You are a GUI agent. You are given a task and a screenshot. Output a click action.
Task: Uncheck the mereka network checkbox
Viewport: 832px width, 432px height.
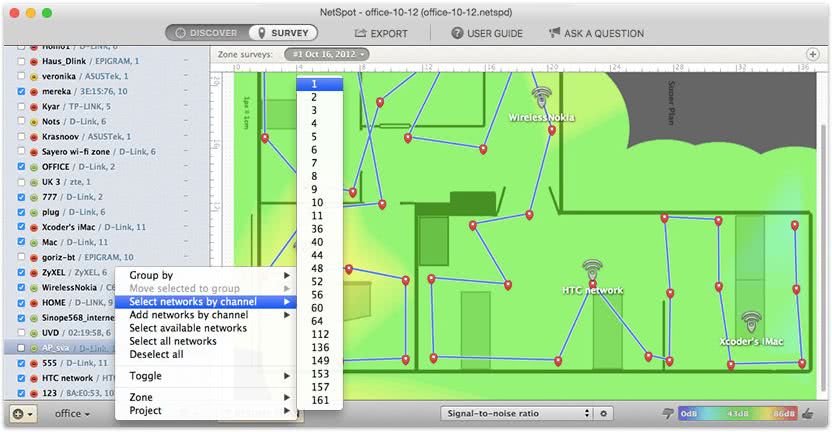[x=22, y=90]
